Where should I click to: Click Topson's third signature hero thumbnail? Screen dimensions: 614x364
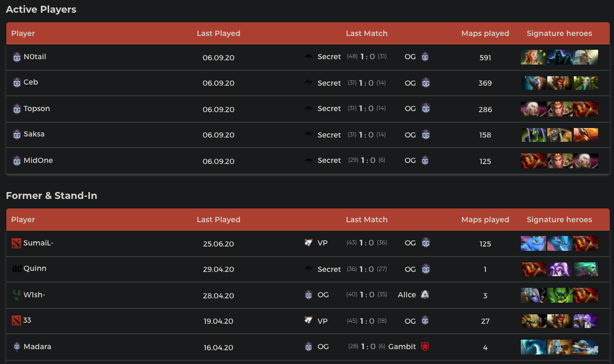pyautogui.click(x=585, y=109)
